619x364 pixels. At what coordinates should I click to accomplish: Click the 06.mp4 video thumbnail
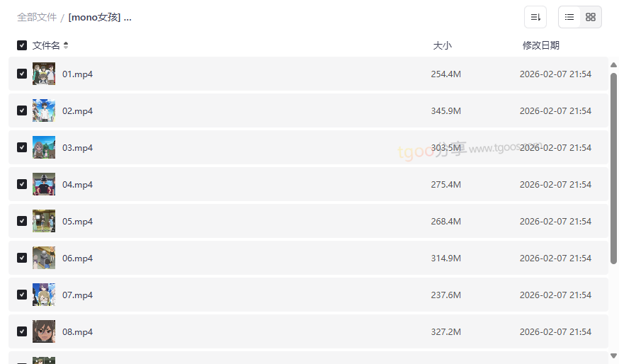[44, 258]
